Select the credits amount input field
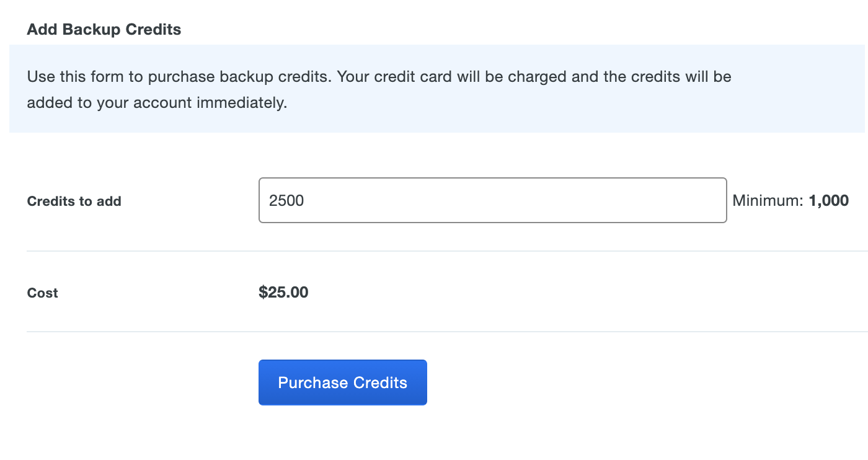This screenshot has height=460, width=868. [x=493, y=200]
